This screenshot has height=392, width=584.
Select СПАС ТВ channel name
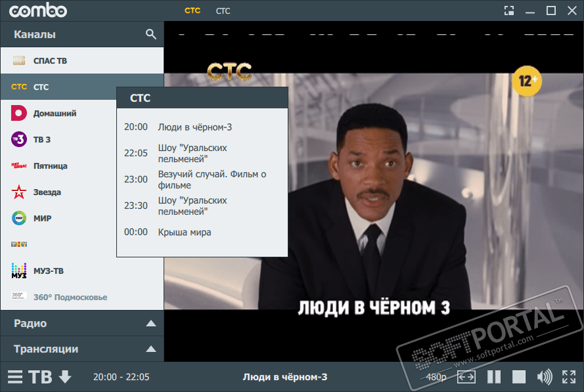(51, 60)
